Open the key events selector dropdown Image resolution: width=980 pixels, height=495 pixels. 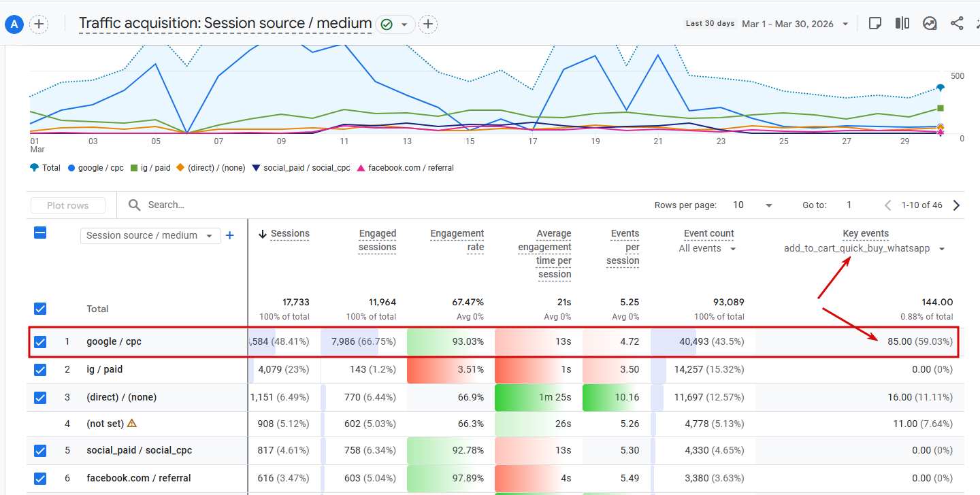point(864,248)
